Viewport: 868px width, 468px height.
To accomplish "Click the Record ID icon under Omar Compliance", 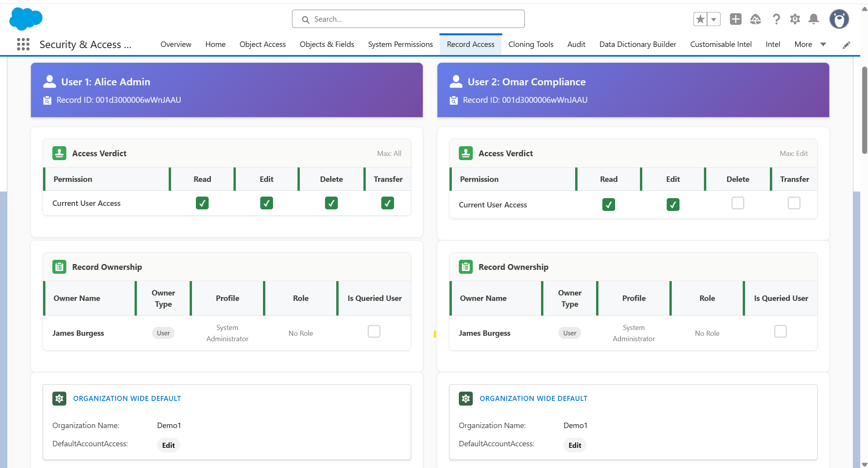I will pyautogui.click(x=453, y=100).
